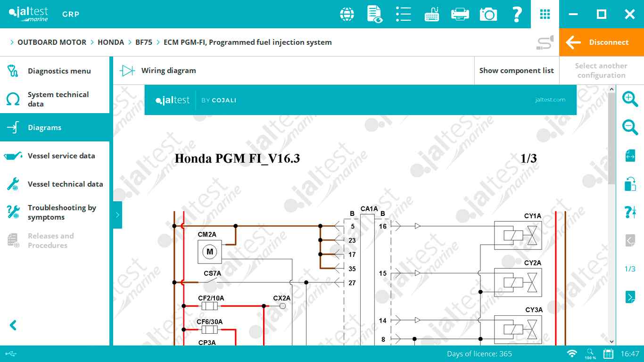The image size is (644, 362).
Task: Take a screenshot with the camera icon
Action: [488, 14]
